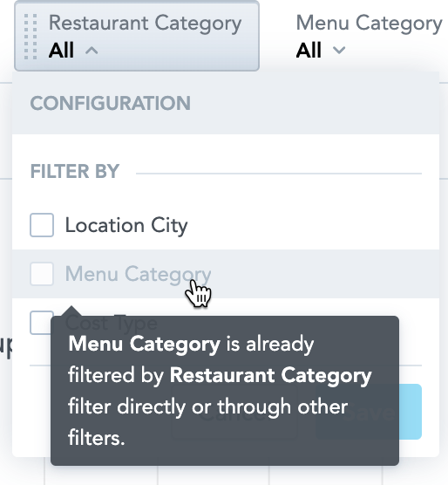The width and height of the screenshot is (448, 485).
Task: Click the CONFIGURATION section header
Action: pyautogui.click(x=111, y=103)
